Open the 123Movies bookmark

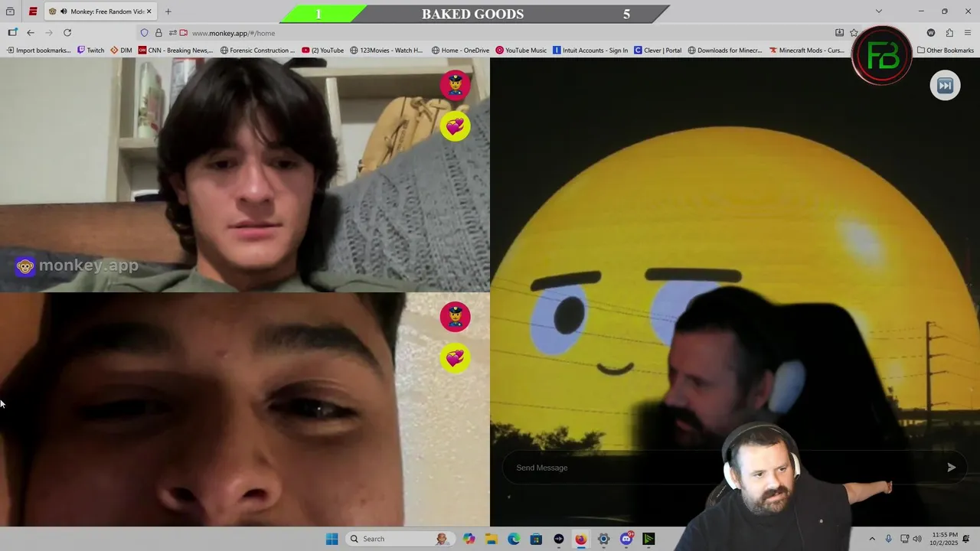(386, 51)
